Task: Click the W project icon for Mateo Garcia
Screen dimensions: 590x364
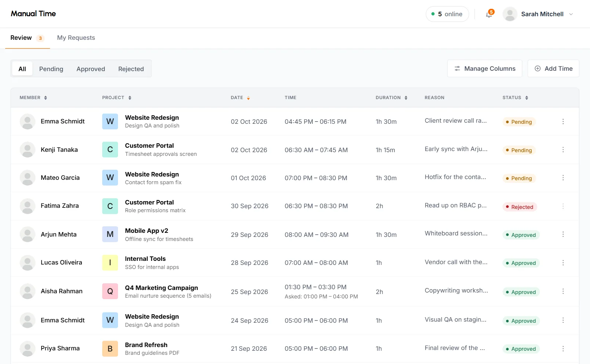Action: click(110, 178)
